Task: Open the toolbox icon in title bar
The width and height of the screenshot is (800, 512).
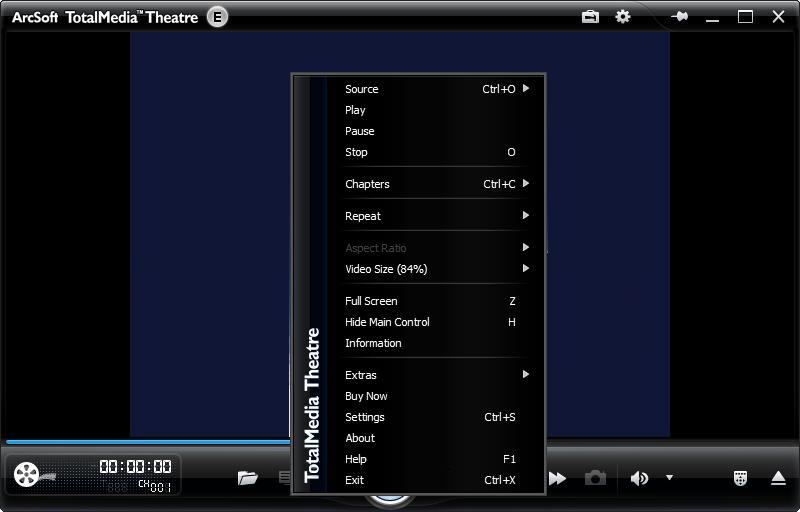Action: [590, 17]
